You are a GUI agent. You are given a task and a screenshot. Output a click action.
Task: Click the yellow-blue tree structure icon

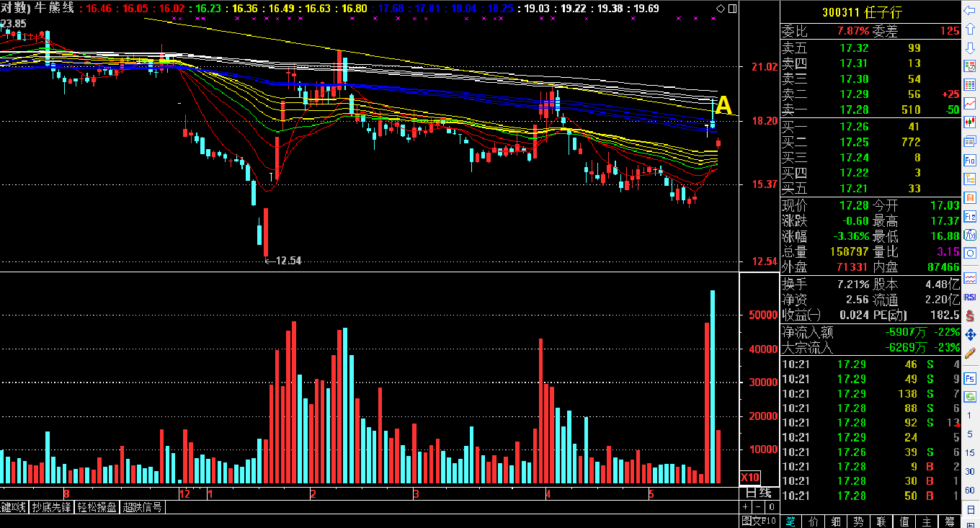(x=970, y=179)
